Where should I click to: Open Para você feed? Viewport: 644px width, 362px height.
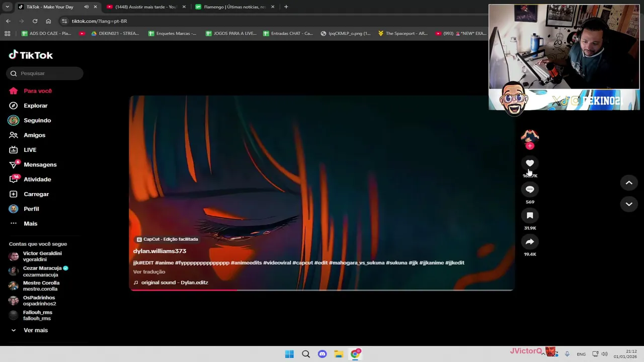coord(38,91)
